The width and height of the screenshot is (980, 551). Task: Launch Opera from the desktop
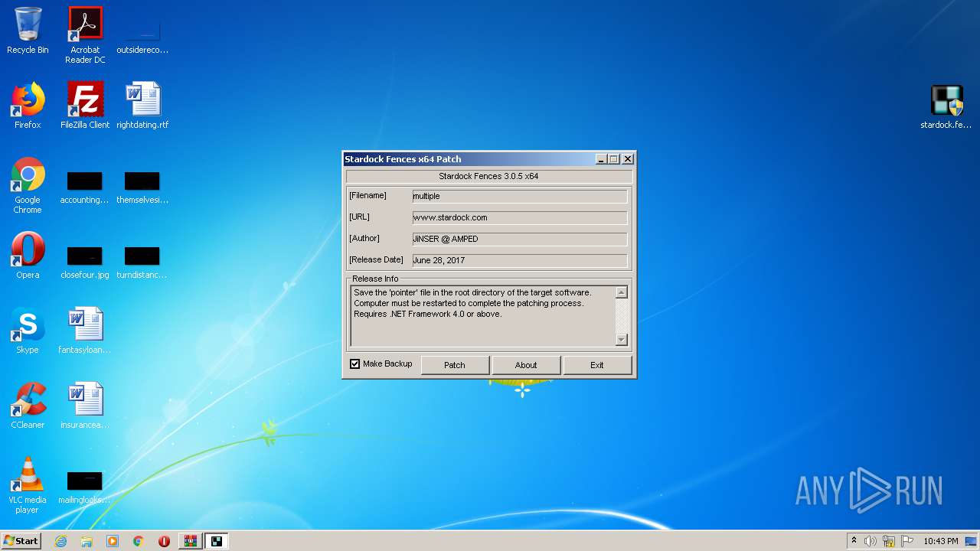(x=28, y=256)
